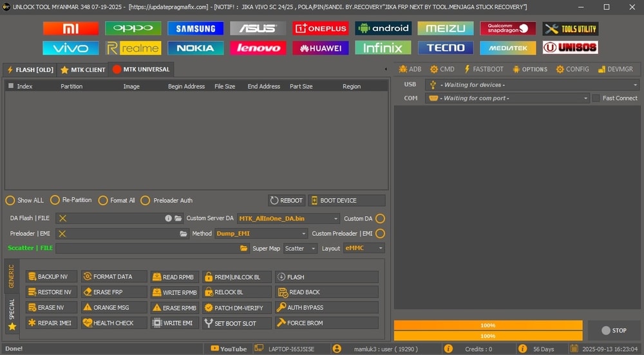
Task: Check the Fast Connect checkbox
Action: (x=596, y=98)
